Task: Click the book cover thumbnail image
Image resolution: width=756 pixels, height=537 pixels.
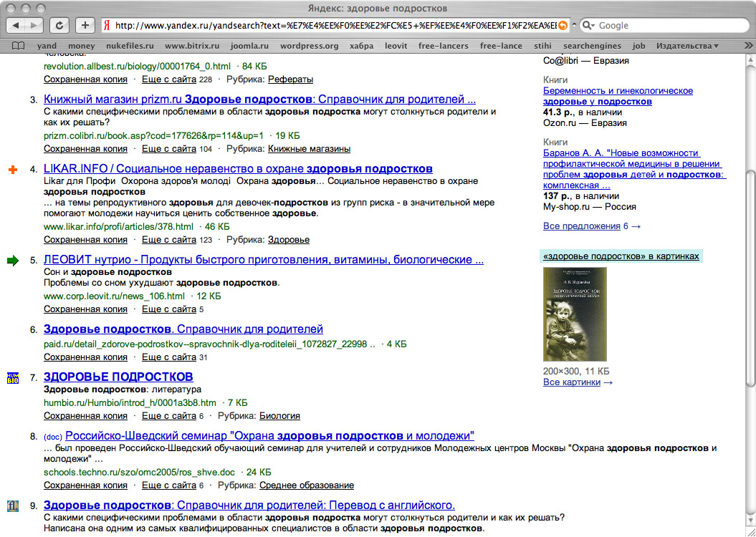Action: pos(575,314)
